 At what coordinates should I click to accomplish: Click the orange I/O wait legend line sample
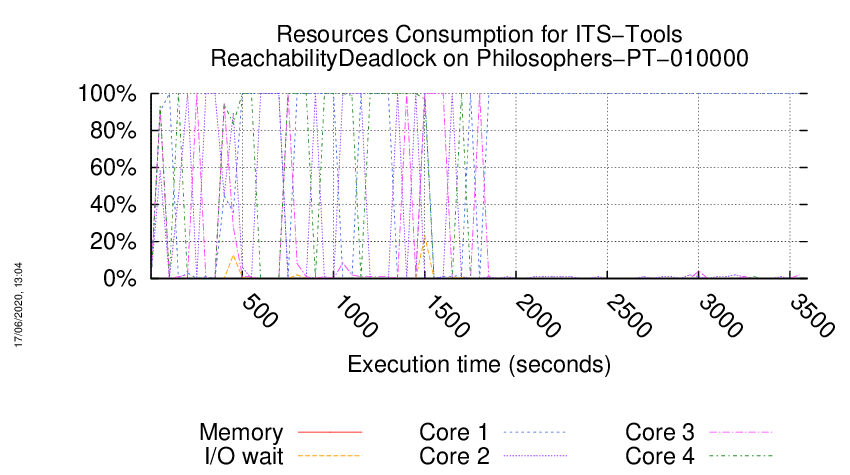330,456
